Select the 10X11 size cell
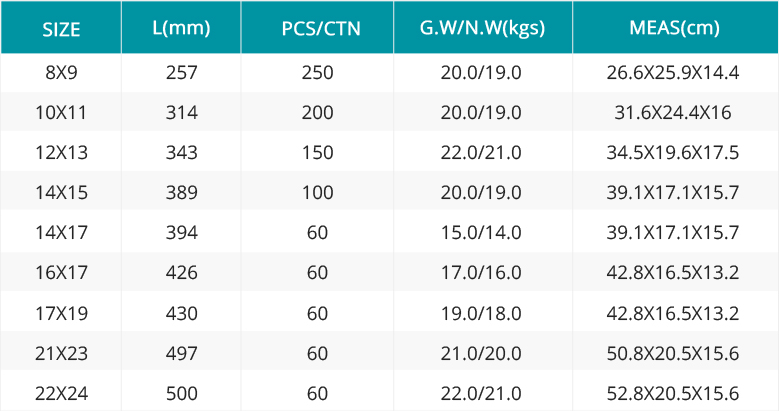Viewport: 779px width, 411px height. point(61,112)
